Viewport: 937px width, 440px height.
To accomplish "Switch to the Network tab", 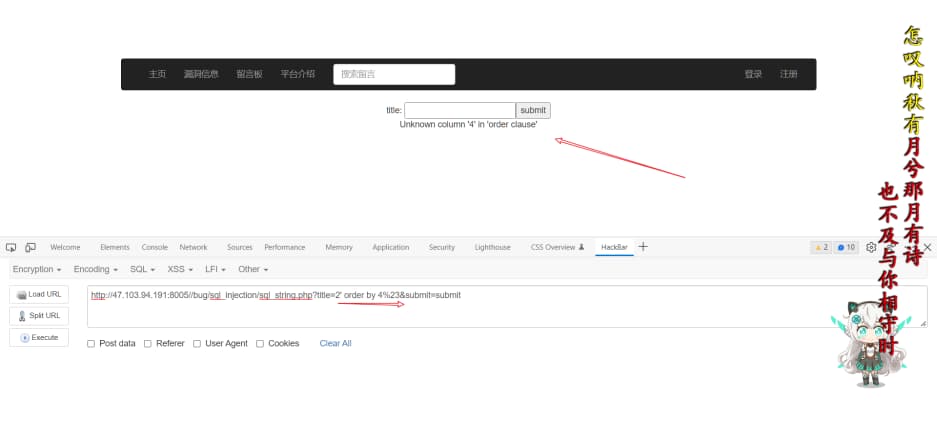I will [193, 248].
